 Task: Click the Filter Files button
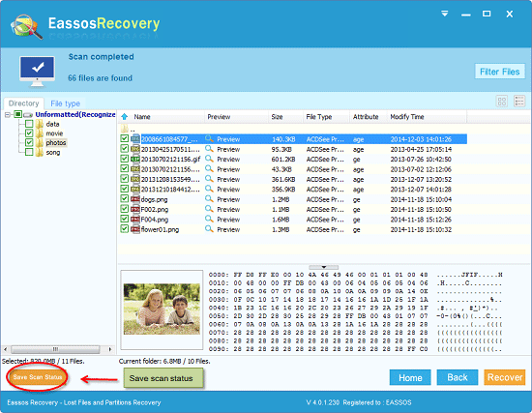(x=500, y=72)
